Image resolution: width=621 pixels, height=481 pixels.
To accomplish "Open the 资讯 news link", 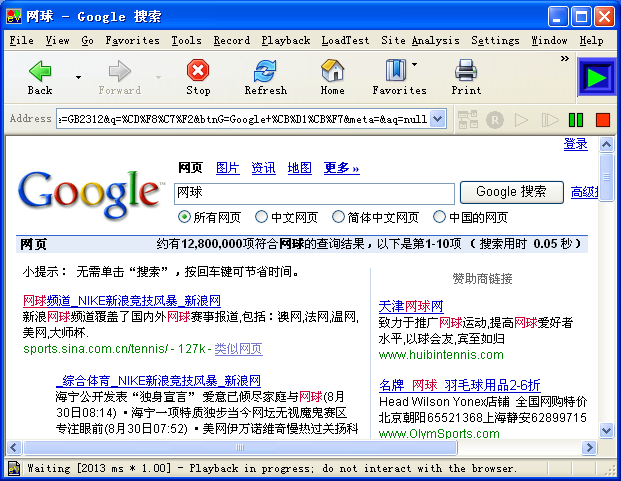I will [263, 168].
